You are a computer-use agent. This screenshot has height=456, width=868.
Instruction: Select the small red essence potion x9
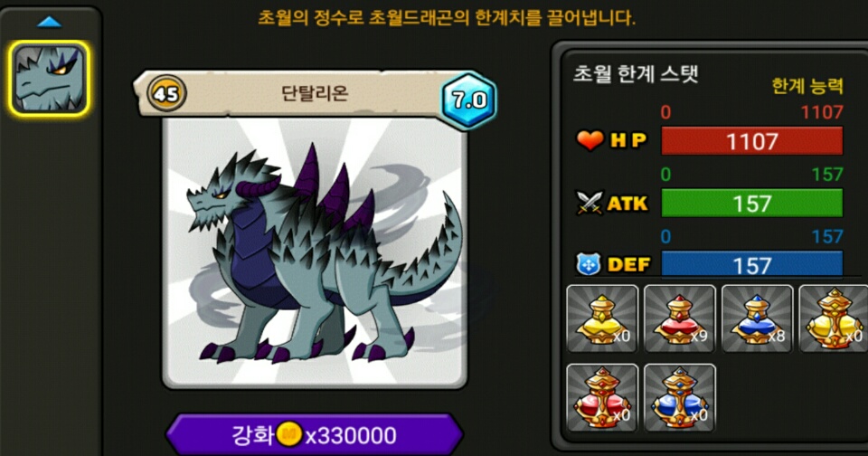(680, 318)
